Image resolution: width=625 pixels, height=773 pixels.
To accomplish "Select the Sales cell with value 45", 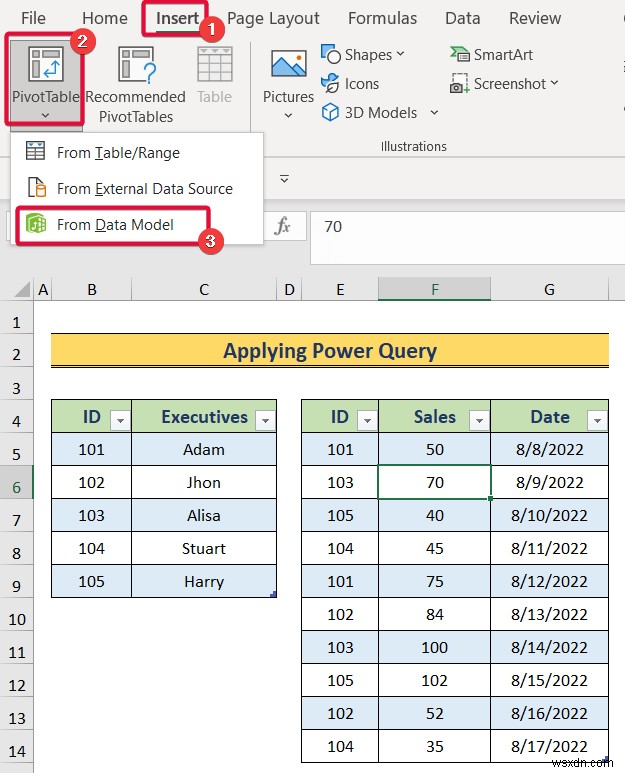I will [434, 549].
